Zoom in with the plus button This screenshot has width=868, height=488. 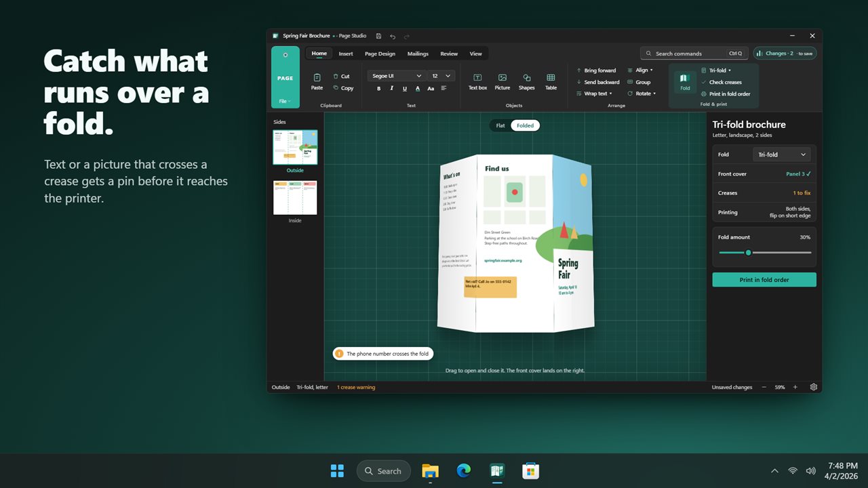[795, 387]
